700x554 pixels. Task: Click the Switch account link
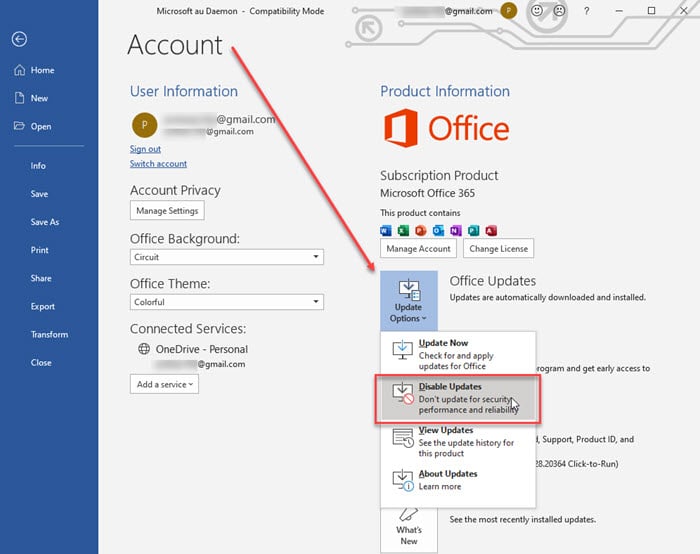coord(158,164)
